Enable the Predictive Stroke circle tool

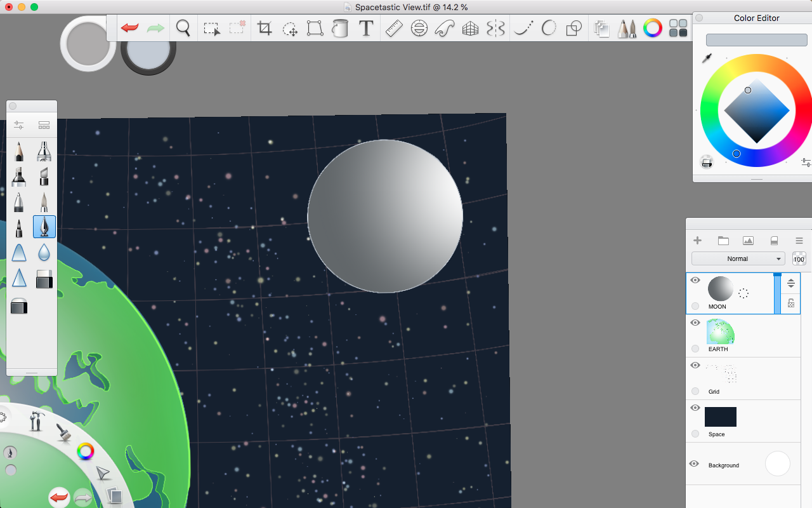point(549,28)
